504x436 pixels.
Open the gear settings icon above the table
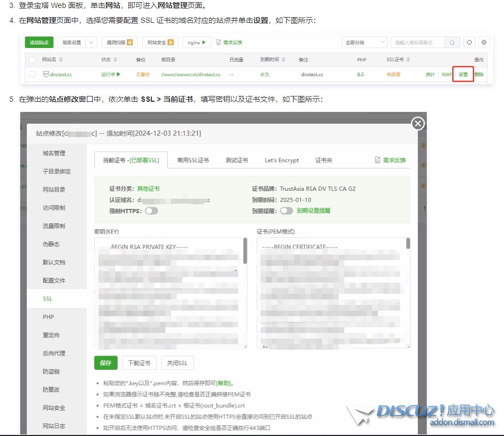click(x=484, y=42)
